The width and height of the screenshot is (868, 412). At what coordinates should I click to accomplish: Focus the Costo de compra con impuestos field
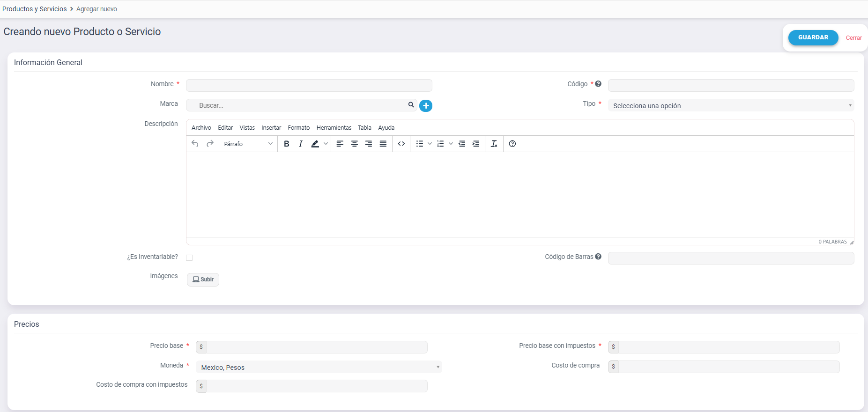click(317, 386)
